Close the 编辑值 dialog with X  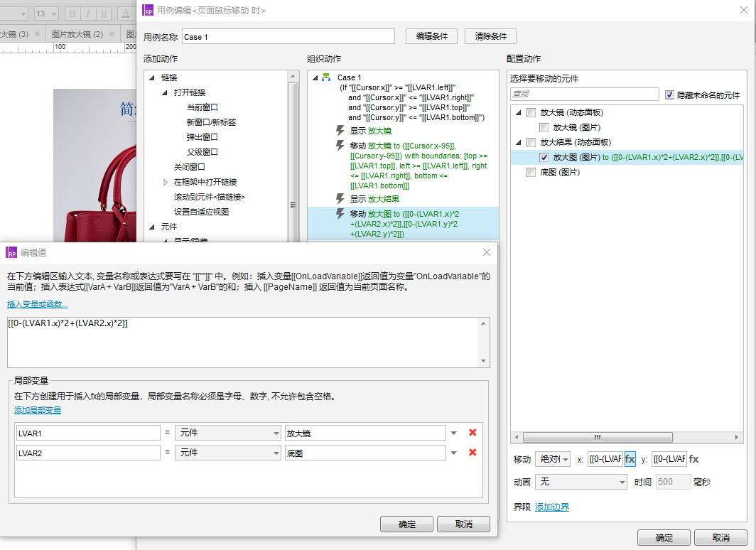(x=487, y=252)
